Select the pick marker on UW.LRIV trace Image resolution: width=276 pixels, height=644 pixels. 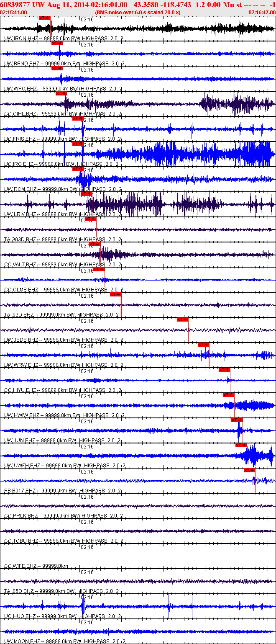pos(86,194)
